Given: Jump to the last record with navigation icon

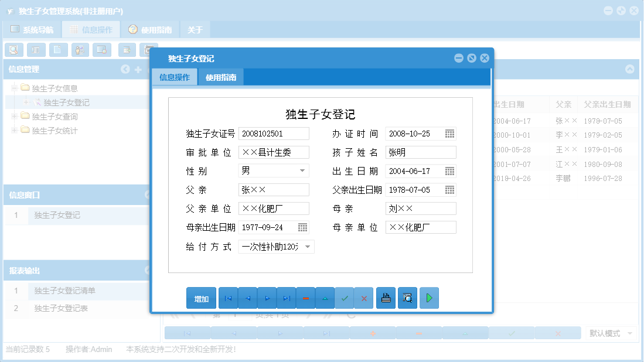Looking at the screenshot, I should [x=286, y=298].
